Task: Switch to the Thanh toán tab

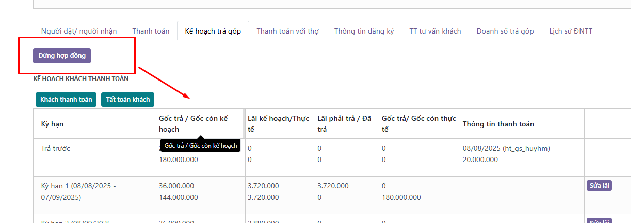Action: pyautogui.click(x=151, y=31)
